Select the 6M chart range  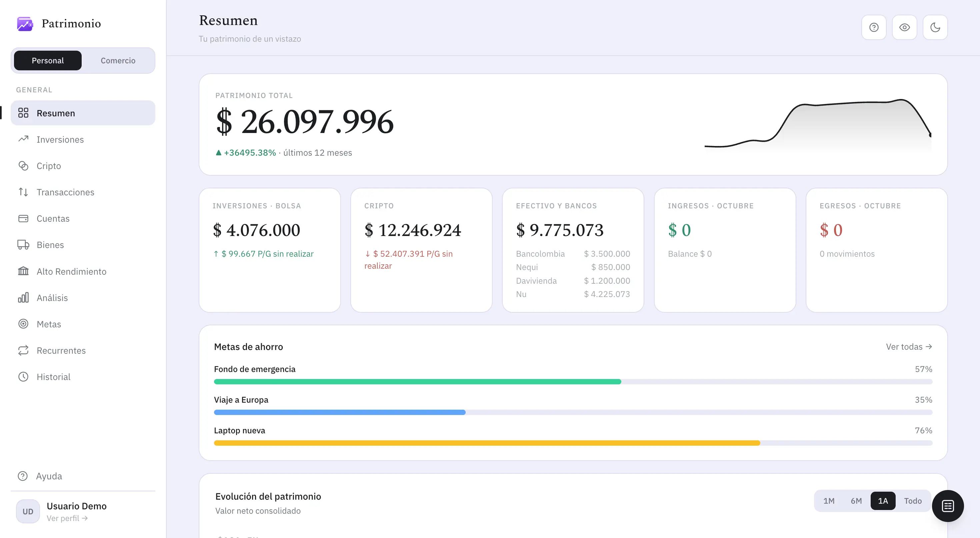point(856,501)
